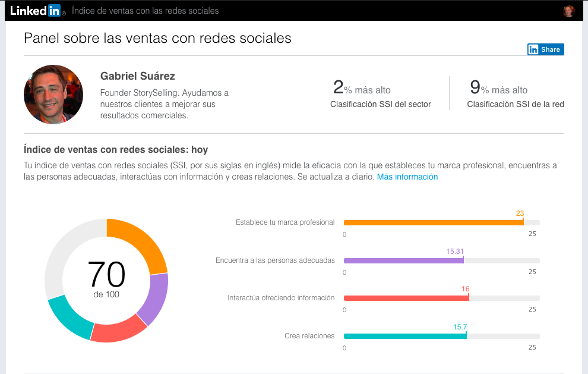This screenshot has width=588, height=374.
Task: Open the account avatar in top bar
Action: coord(569,11)
